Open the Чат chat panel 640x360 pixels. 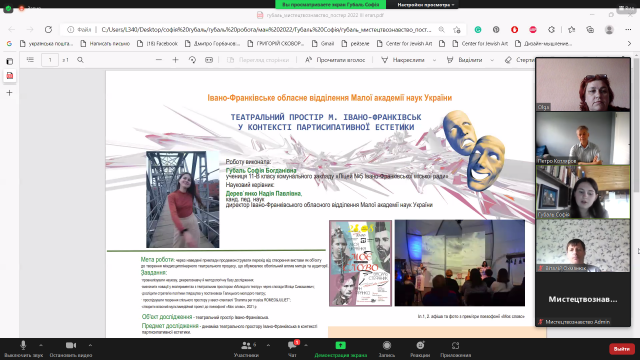point(292,348)
